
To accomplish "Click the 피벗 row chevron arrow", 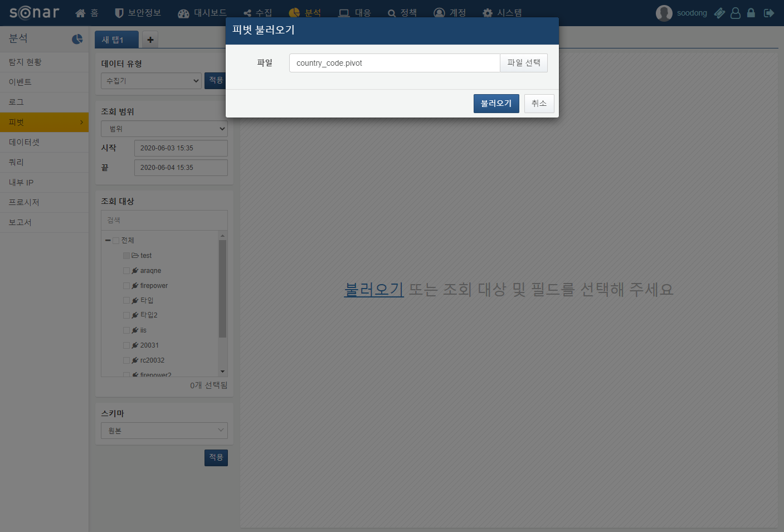I will pyautogui.click(x=81, y=123).
